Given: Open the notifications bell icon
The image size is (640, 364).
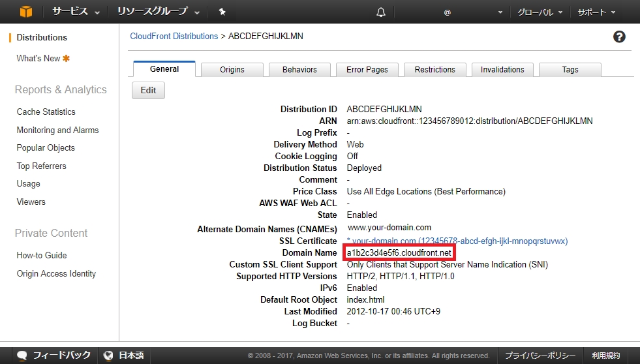Looking at the screenshot, I should [x=381, y=12].
